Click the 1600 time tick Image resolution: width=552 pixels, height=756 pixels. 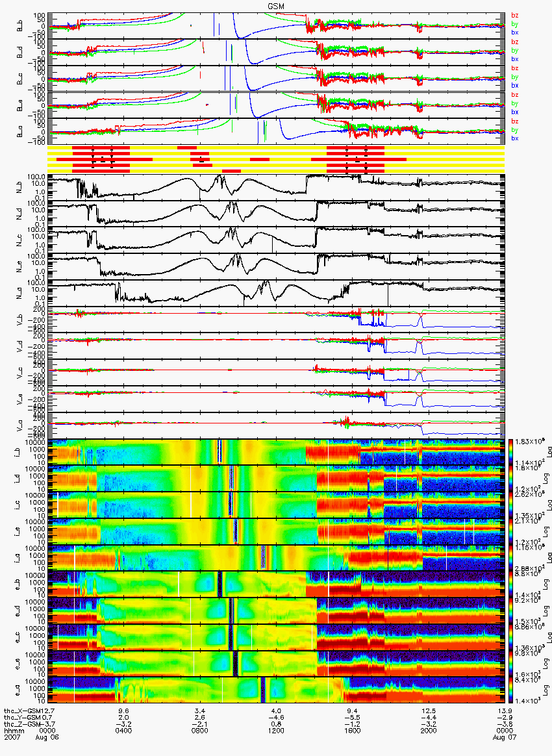pyautogui.click(x=353, y=731)
